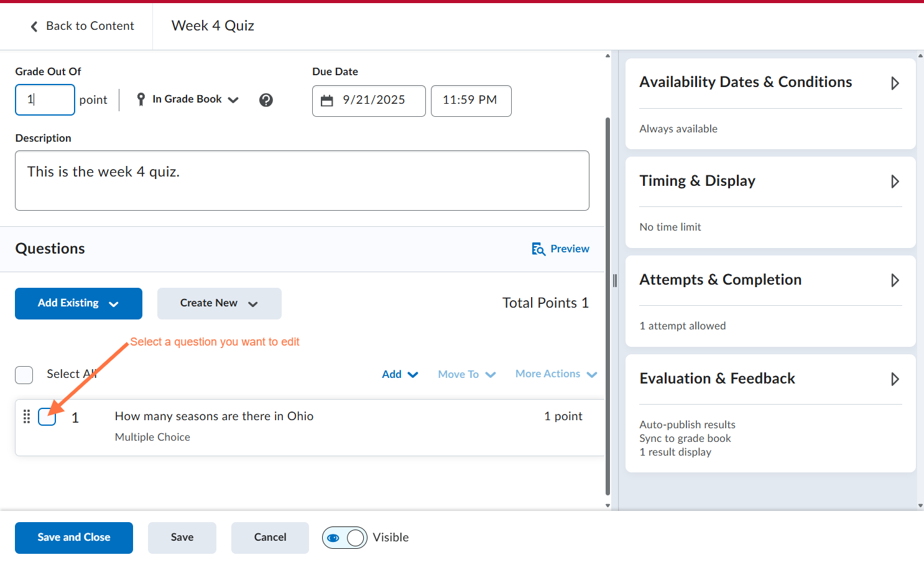The width and height of the screenshot is (924, 565).
Task: Grab the question drag handle dots
Action: click(x=27, y=416)
